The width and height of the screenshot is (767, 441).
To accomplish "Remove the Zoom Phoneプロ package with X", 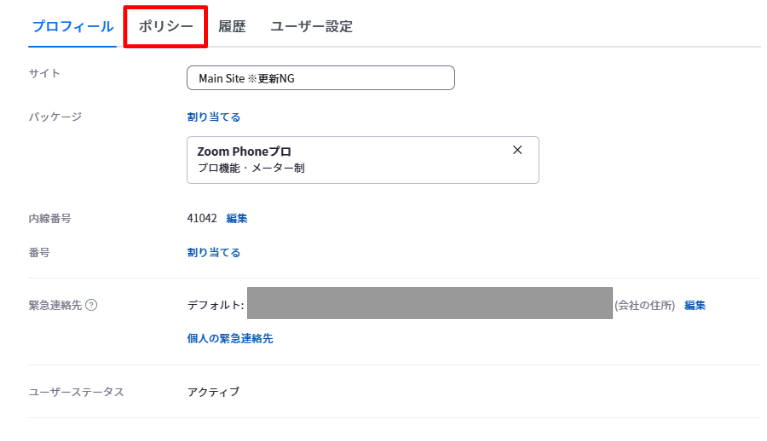I will (x=517, y=150).
